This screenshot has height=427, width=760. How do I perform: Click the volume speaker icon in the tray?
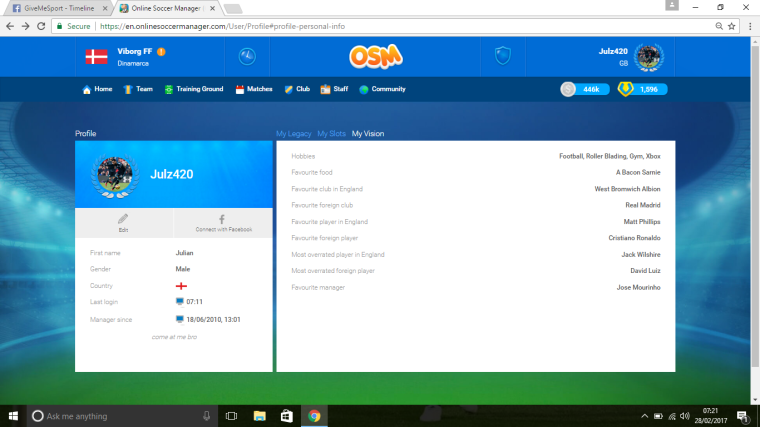tap(685, 416)
